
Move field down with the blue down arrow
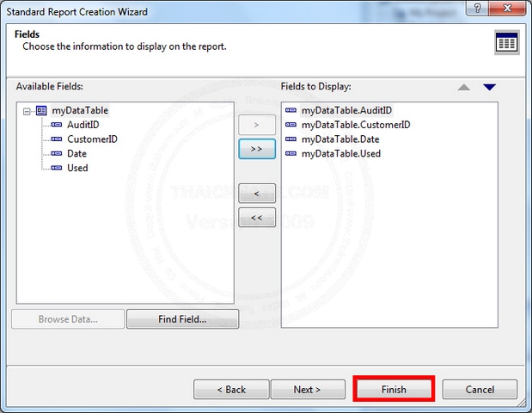point(489,87)
